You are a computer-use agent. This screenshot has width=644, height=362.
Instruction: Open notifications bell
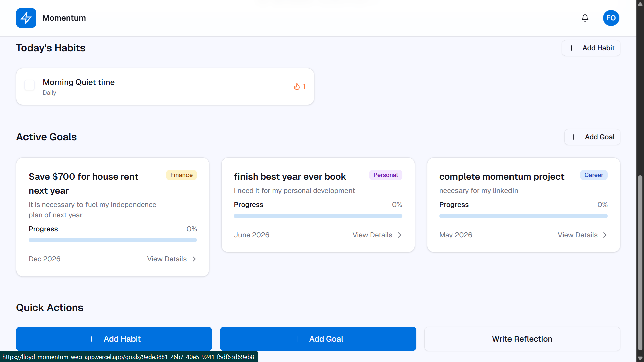(585, 18)
